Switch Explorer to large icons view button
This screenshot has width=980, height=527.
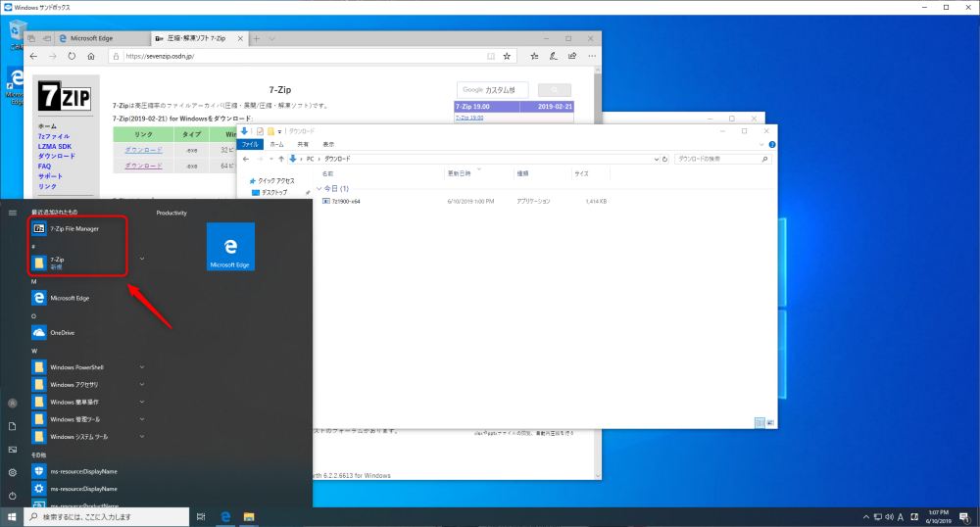[770, 423]
